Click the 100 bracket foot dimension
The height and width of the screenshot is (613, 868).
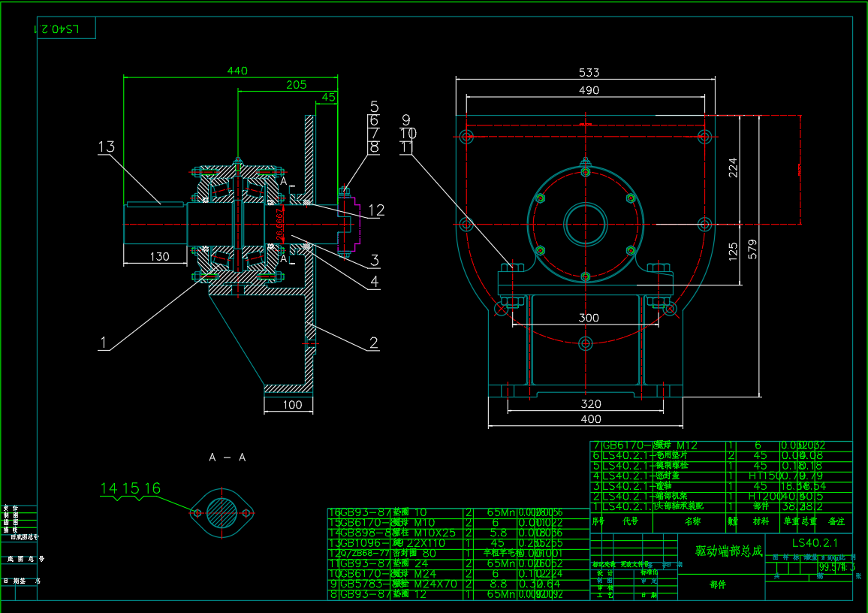292,405
